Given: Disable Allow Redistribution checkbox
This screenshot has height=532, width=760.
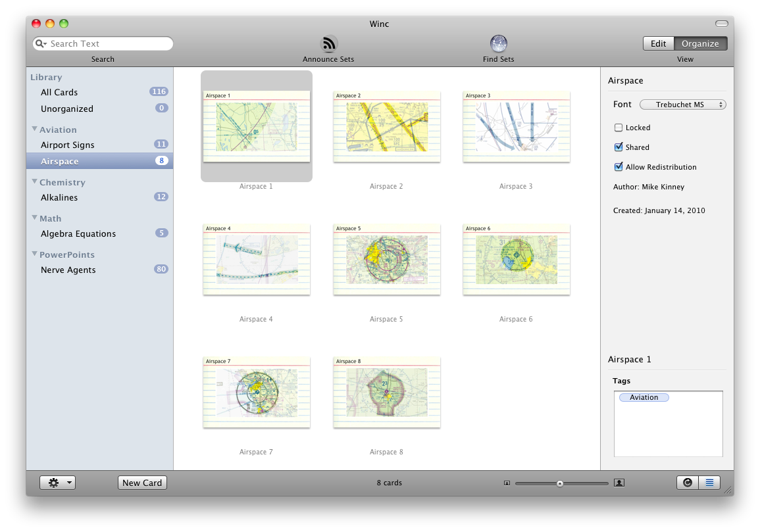Looking at the screenshot, I should 619,166.
